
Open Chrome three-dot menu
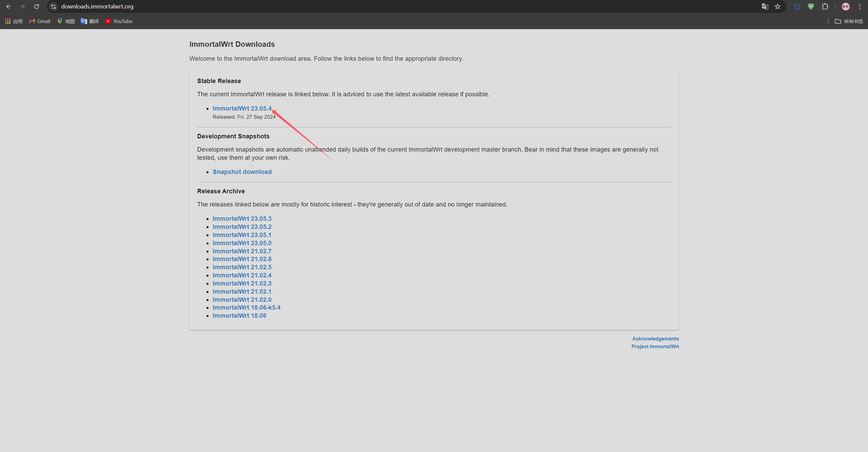pyautogui.click(x=860, y=6)
